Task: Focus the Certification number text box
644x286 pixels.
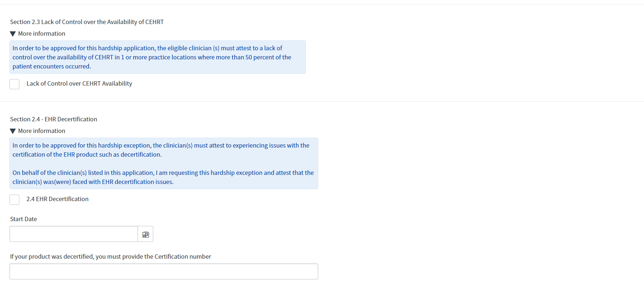Action: click(163, 272)
